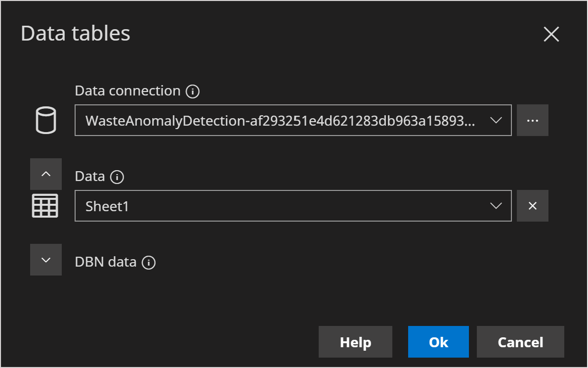This screenshot has height=368, width=588.
Task: Open connection options with the ellipsis button
Action: click(x=533, y=120)
